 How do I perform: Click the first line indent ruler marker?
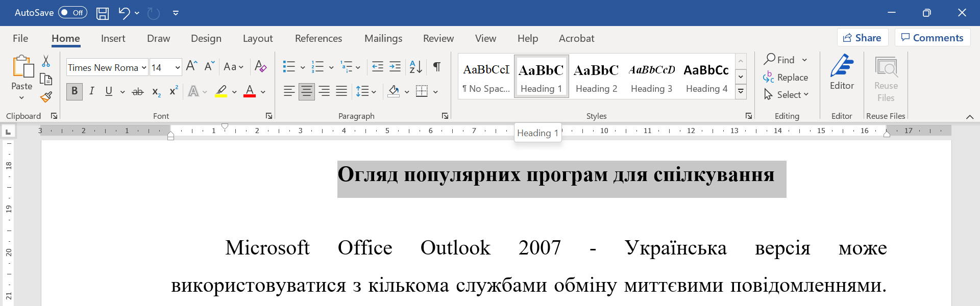point(225,126)
